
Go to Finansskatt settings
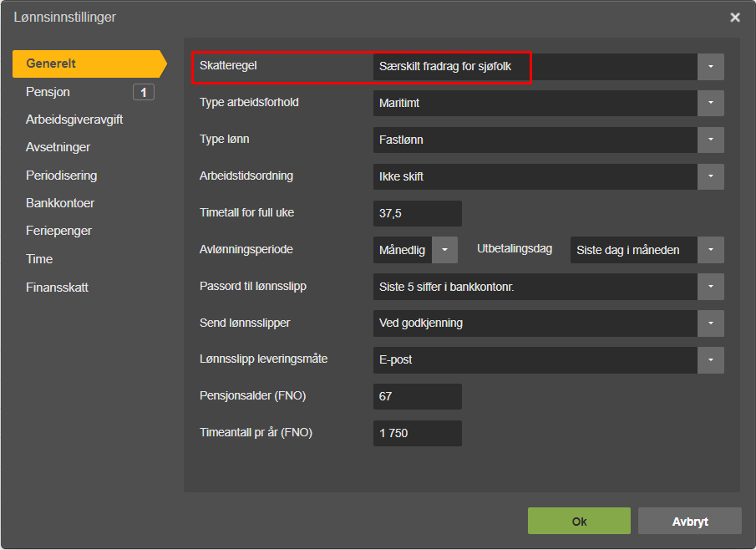[57, 288]
